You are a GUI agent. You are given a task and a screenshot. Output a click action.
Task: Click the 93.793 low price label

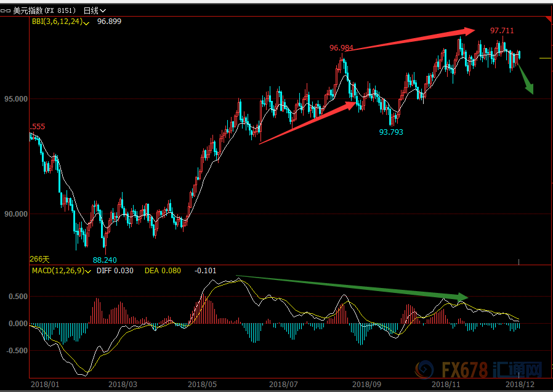point(391,132)
